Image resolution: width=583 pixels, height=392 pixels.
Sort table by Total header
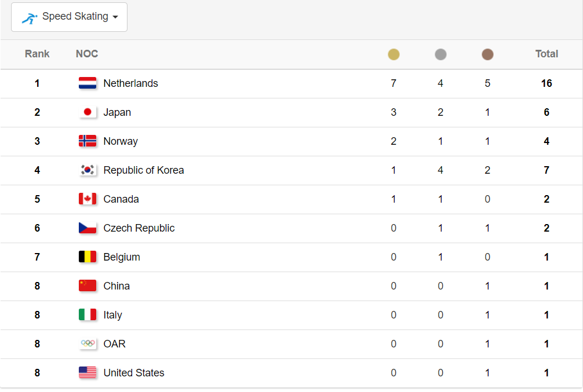click(546, 54)
